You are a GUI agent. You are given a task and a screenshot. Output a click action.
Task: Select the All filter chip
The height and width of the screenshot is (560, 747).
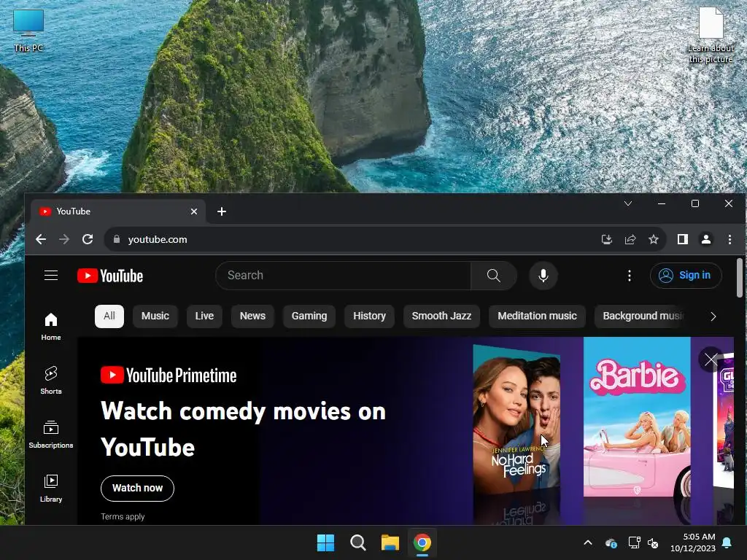pyautogui.click(x=109, y=316)
